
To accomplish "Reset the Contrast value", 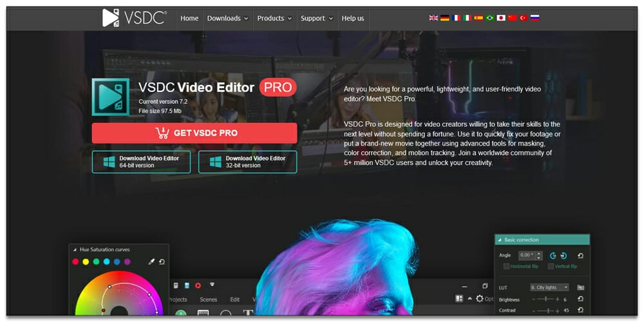I will 580,310.
